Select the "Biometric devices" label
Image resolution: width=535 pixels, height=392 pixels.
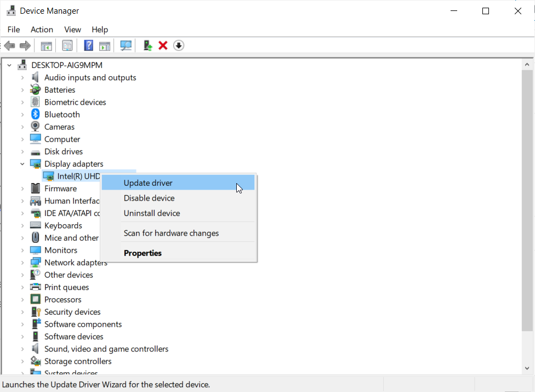(x=75, y=103)
